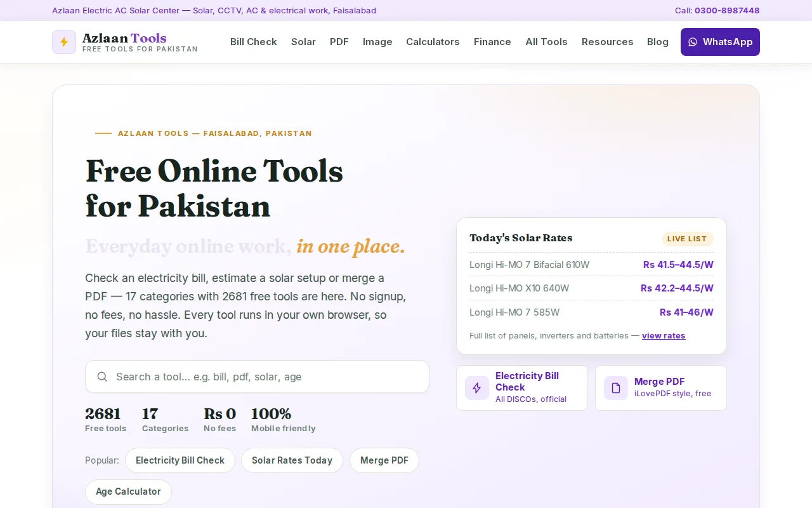Image resolution: width=812 pixels, height=508 pixels.
Task: Visit the Resources nav link
Action: point(607,42)
